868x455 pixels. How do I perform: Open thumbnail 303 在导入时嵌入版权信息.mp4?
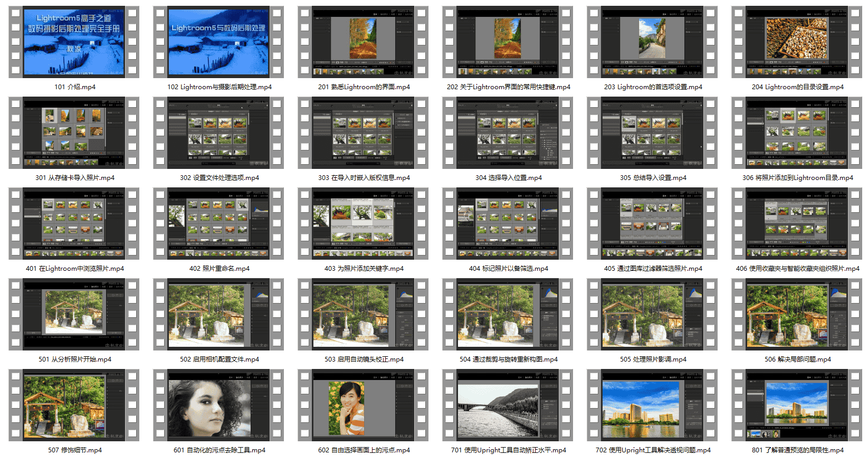pos(363,133)
